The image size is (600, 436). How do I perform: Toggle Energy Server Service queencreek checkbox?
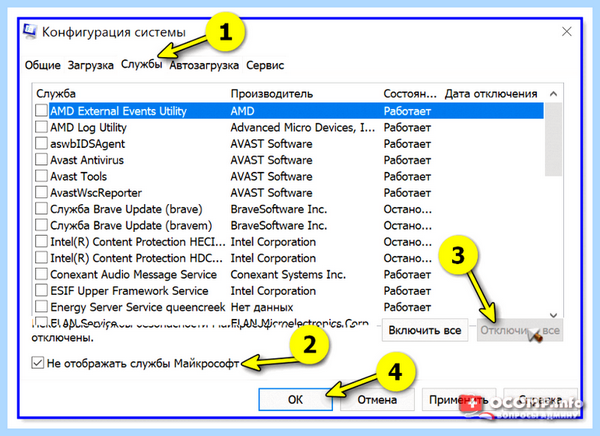click(x=41, y=307)
